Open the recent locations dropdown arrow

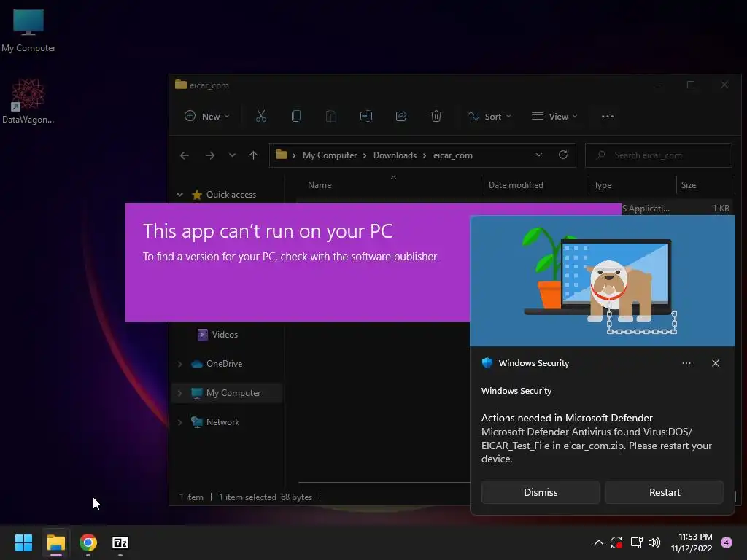[232, 155]
